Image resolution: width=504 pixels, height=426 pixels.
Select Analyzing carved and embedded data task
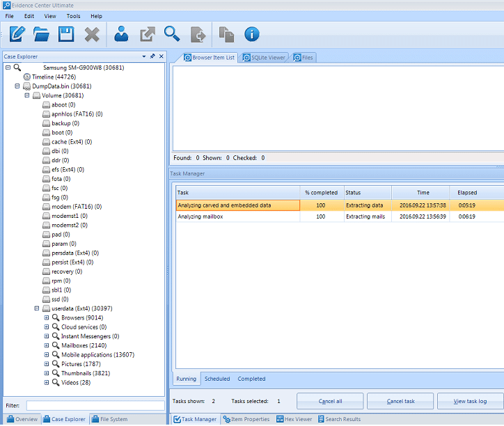point(340,205)
